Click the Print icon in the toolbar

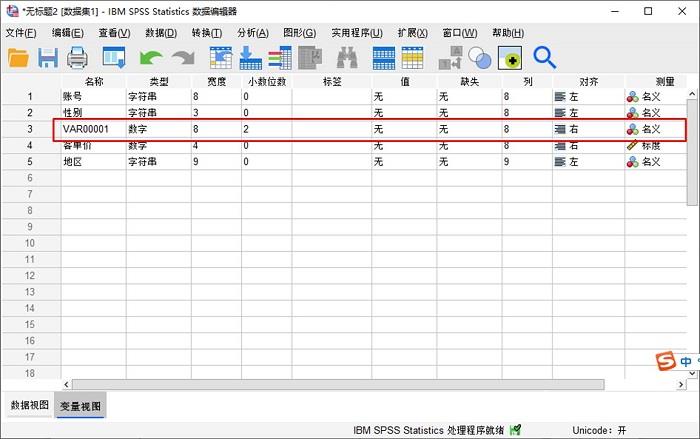tap(77, 58)
